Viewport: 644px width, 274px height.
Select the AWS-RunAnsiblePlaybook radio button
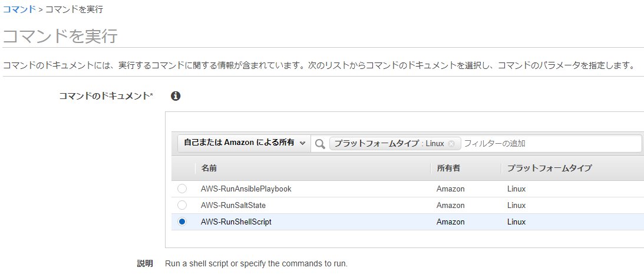pos(182,189)
